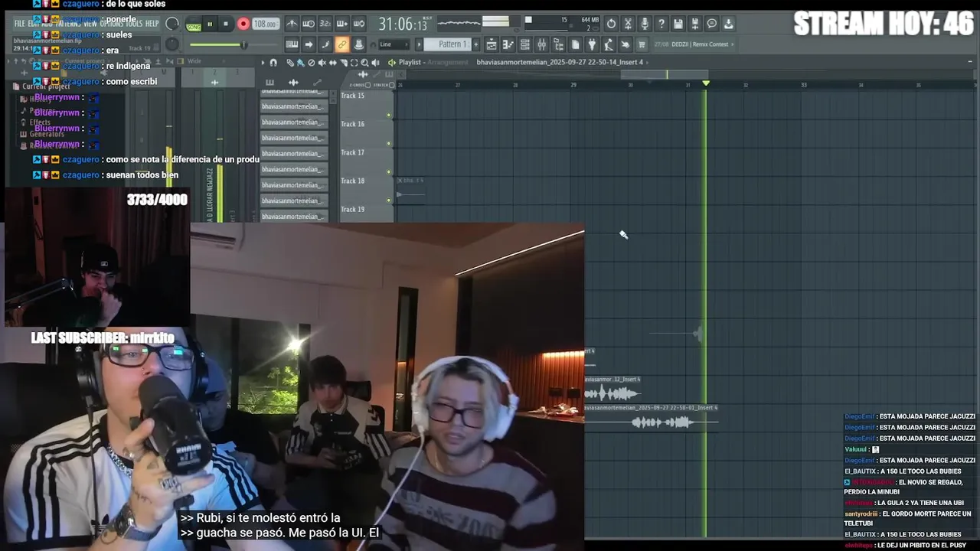
Task: Mute Track 17 with its green dot
Action: pos(389,171)
